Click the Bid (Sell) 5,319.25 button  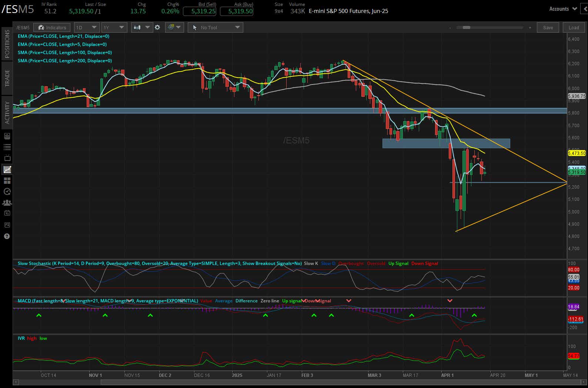(200, 11)
